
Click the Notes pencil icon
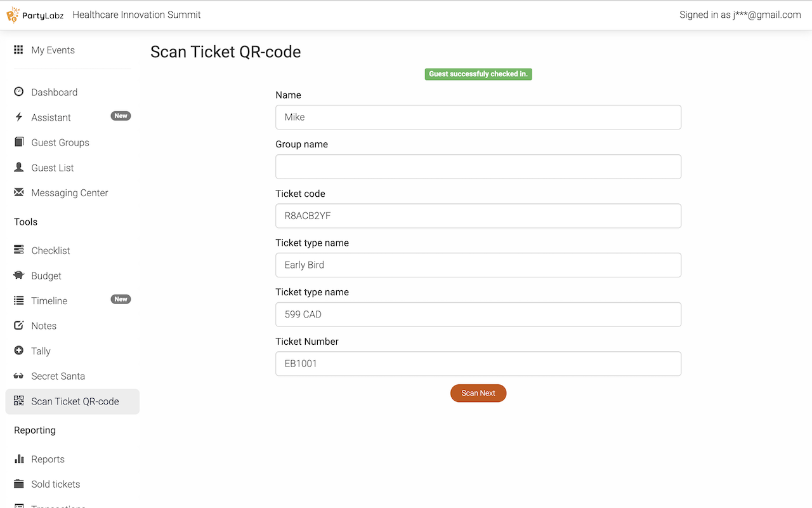[19, 326]
